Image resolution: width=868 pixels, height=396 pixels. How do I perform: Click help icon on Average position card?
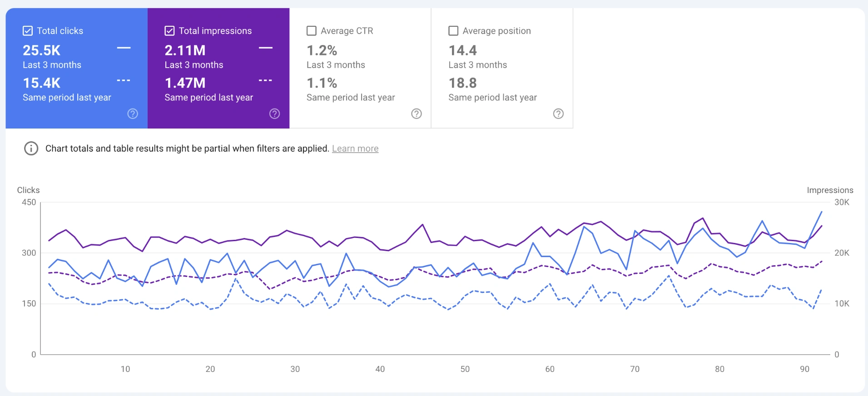tap(558, 114)
